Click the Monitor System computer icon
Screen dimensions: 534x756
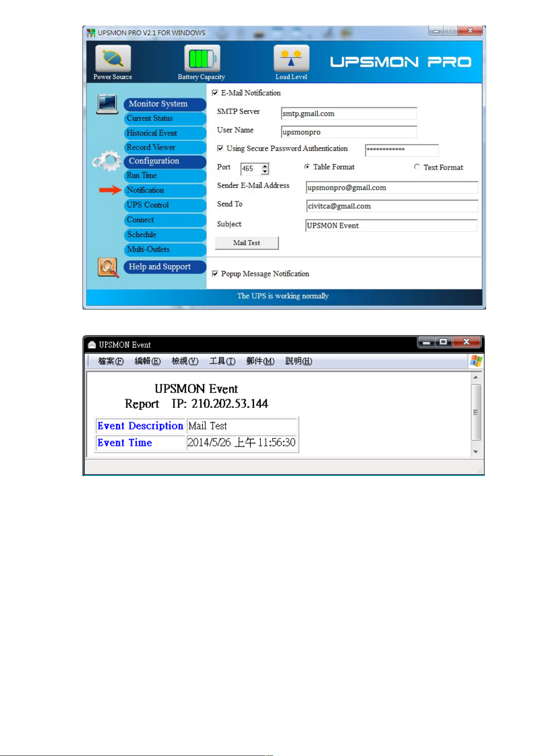[x=107, y=104]
